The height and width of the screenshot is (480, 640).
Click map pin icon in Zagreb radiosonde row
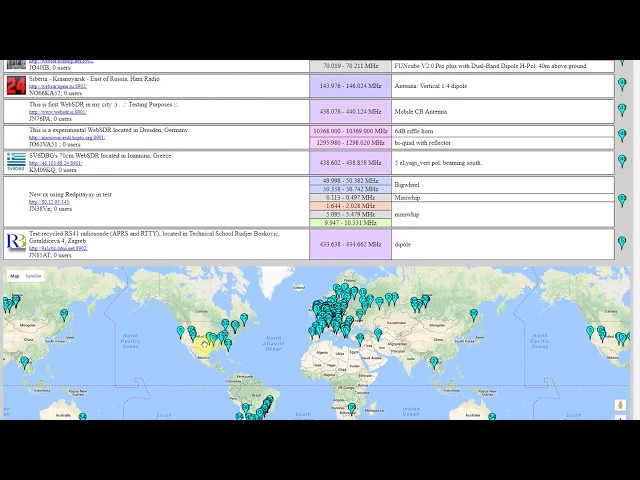pos(622,242)
